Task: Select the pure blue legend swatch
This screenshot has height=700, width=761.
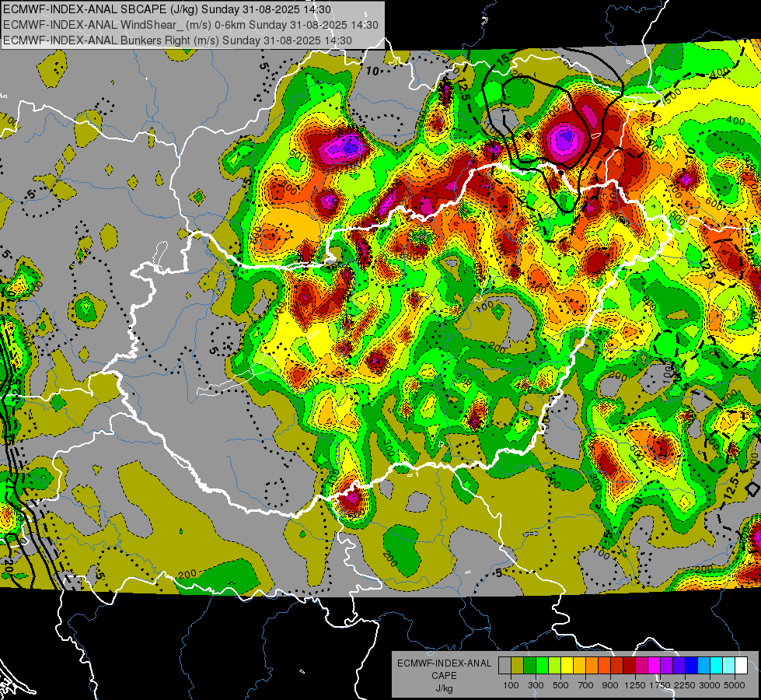Action: (692, 666)
